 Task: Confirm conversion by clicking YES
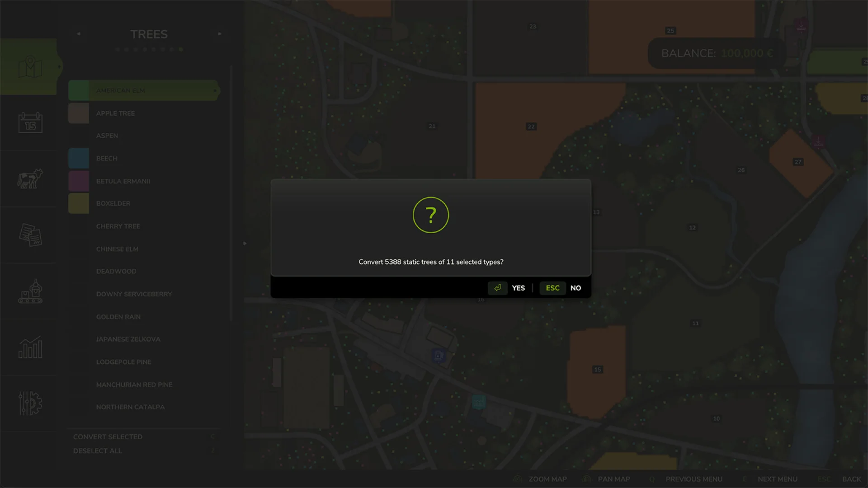(518, 288)
